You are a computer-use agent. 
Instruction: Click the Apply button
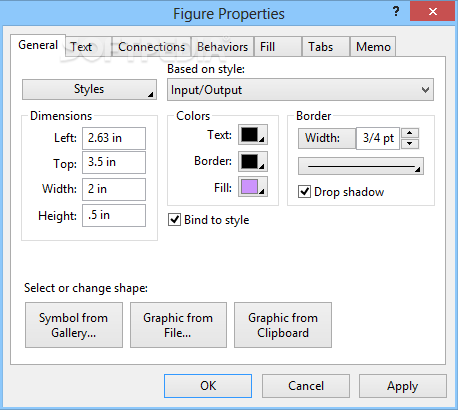402,386
